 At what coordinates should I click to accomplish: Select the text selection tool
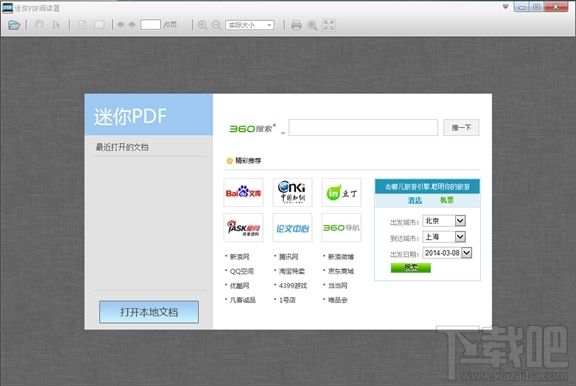56,25
